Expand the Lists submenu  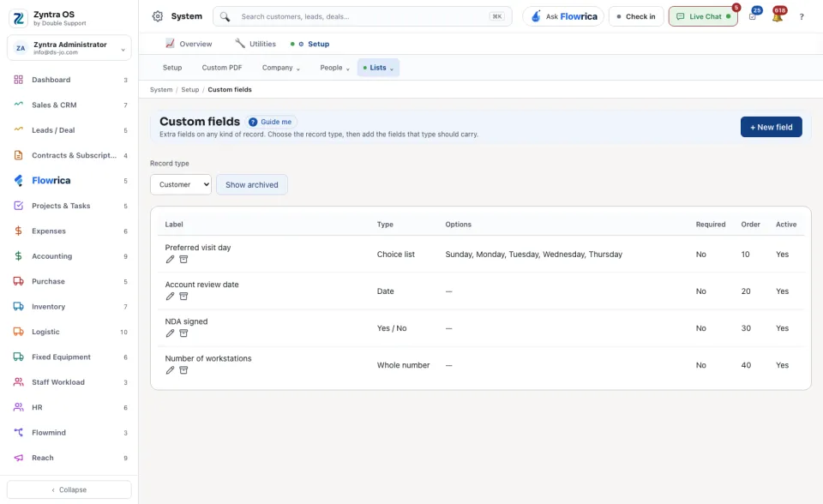click(378, 68)
